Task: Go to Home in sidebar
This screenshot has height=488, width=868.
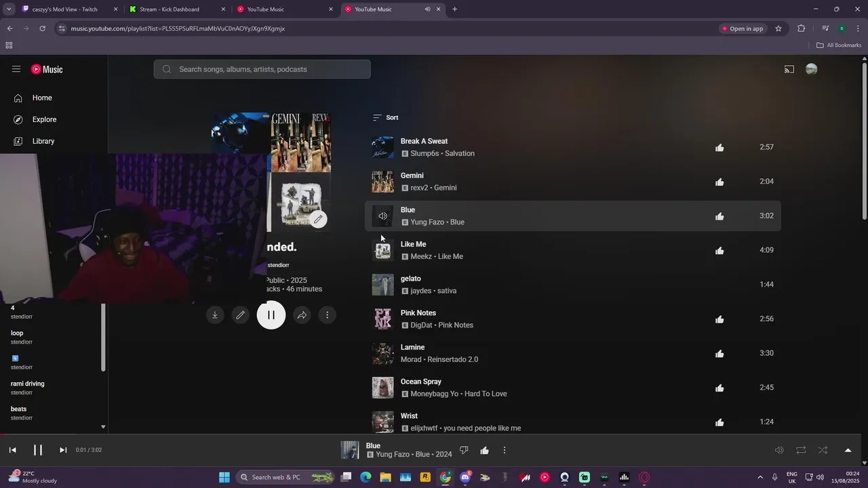Action: [x=42, y=98]
